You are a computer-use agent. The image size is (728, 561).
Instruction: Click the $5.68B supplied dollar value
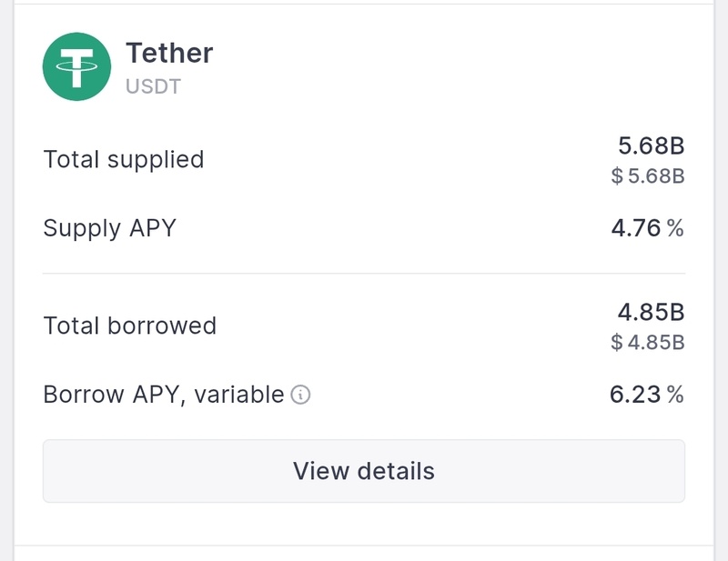pos(648,175)
